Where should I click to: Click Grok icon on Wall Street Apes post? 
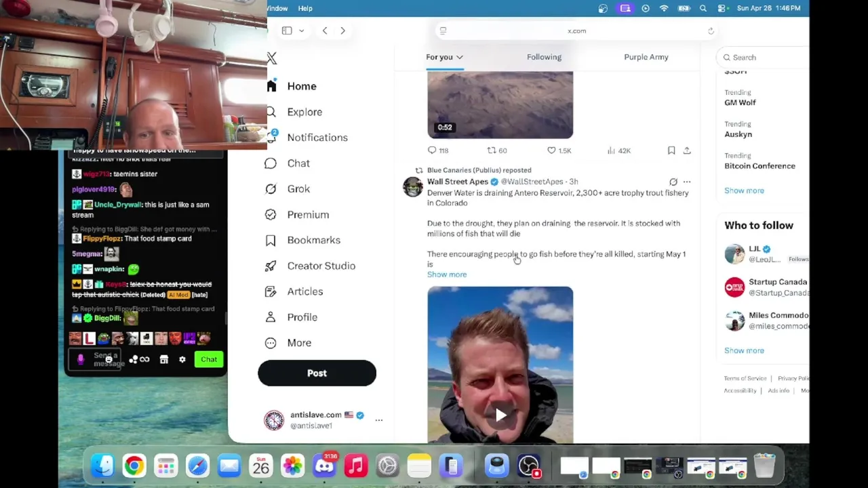[673, 182]
